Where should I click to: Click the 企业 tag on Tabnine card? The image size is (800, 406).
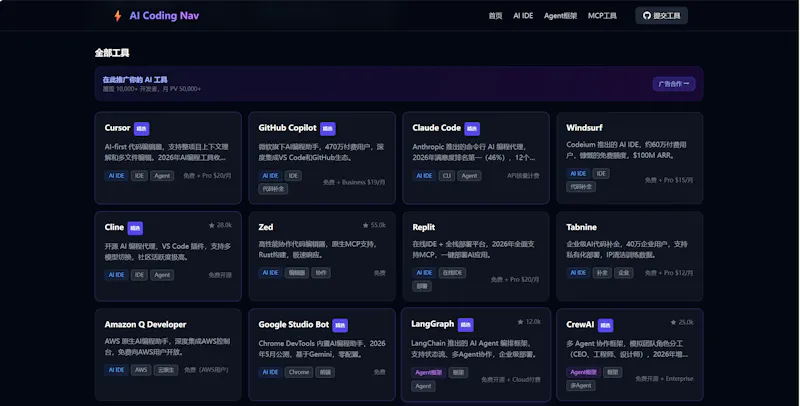pos(623,273)
